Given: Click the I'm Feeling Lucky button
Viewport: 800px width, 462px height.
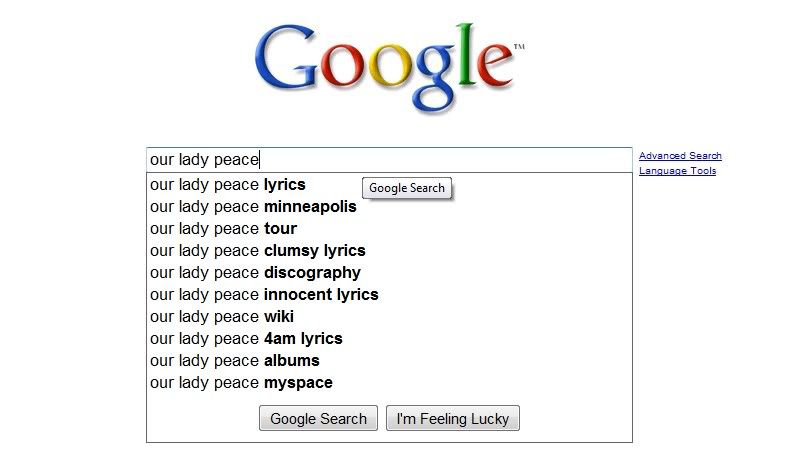Looking at the screenshot, I should click(x=453, y=418).
